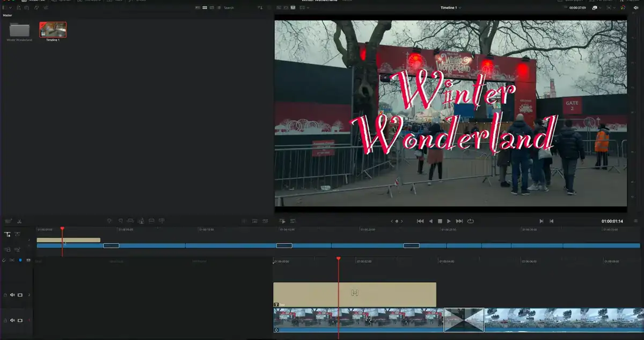The image size is (644, 340).
Task: Open the tools sliders icon below viewer
Action: click(x=293, y=221)
